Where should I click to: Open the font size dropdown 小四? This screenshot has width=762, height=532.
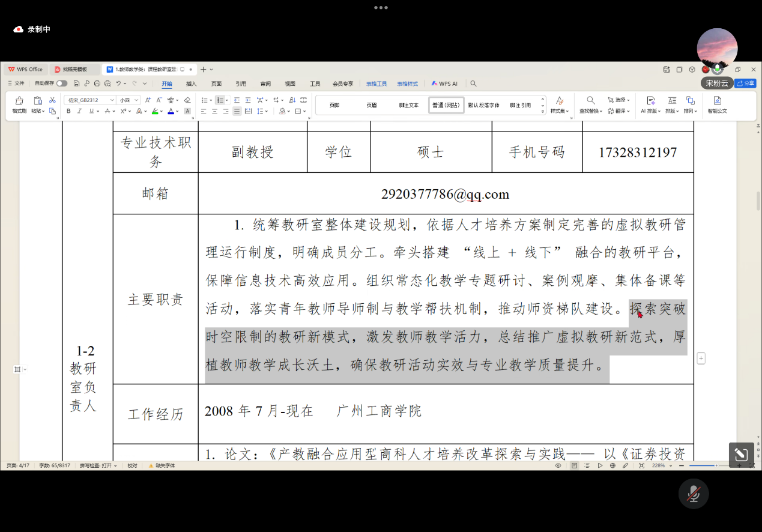[x=129, y=100]
